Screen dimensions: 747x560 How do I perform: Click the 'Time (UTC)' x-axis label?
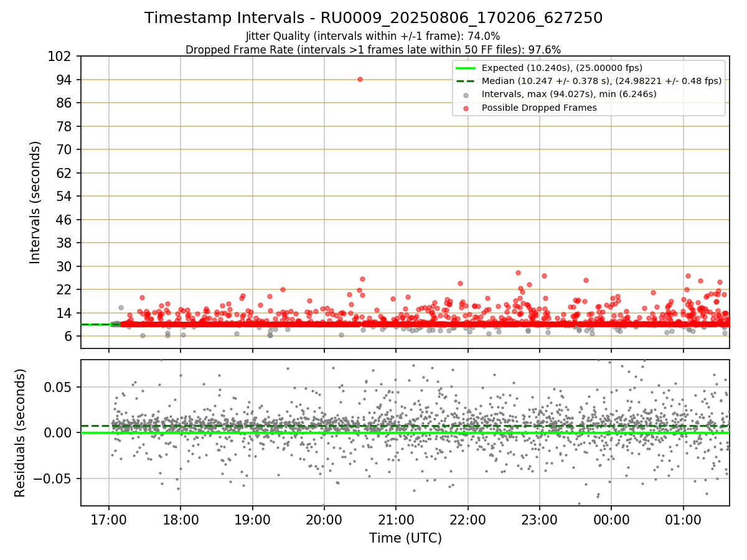point(405,538)
